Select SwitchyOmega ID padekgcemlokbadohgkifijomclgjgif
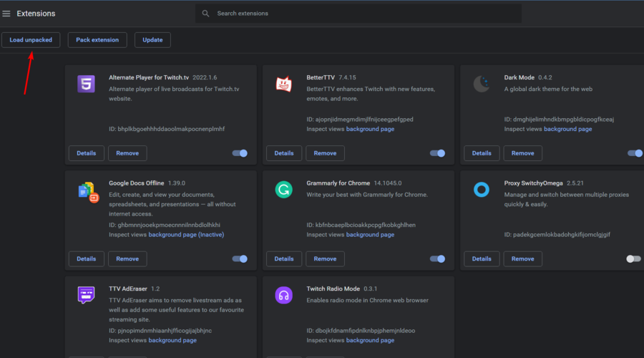This screenshot has height=358, width=644. pos(557,235)
